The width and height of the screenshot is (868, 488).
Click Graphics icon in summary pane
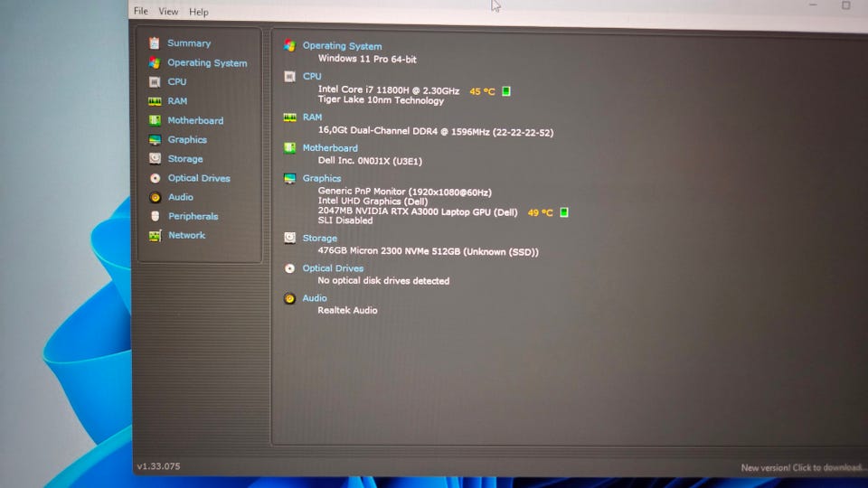[x=289, y=178]
